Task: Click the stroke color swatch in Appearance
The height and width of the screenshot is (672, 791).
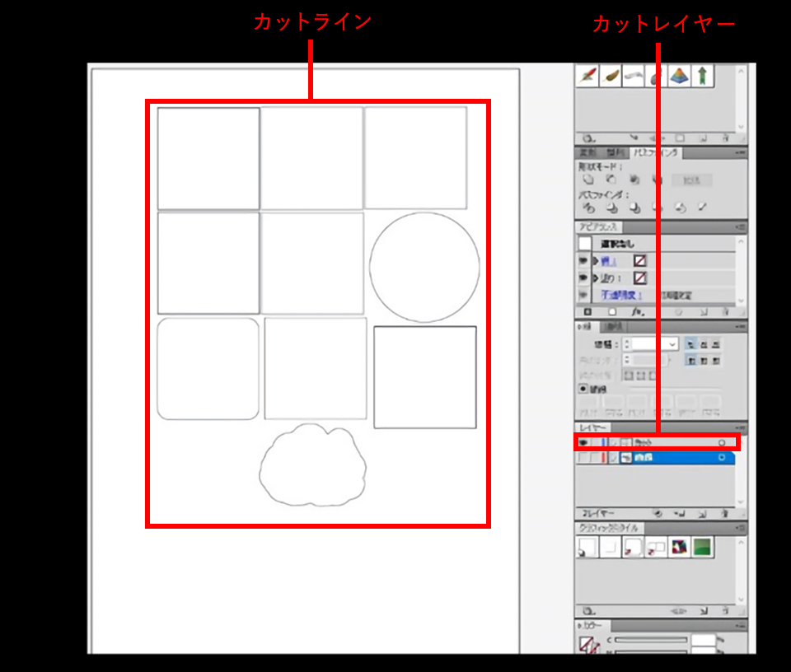Action: point(639,260)
